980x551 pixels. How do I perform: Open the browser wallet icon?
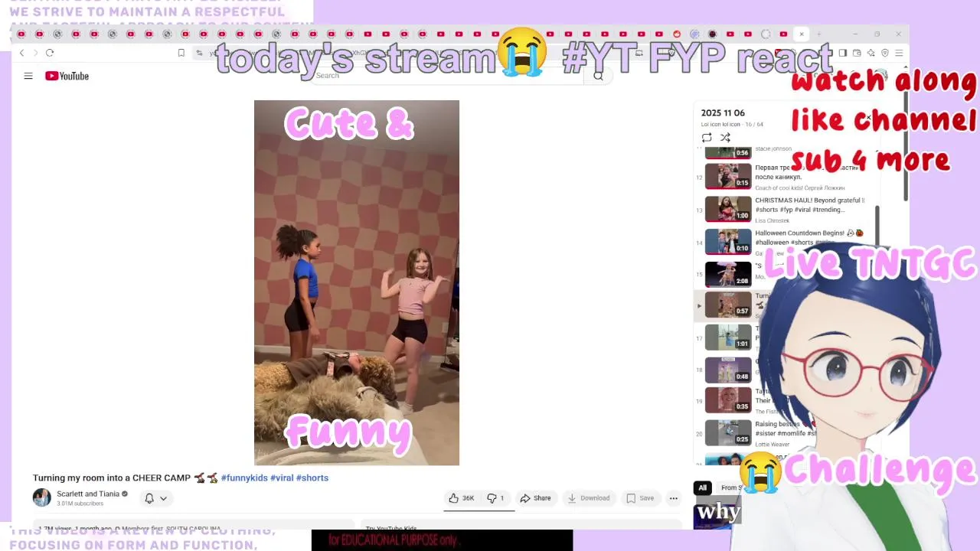pos(857,53)
